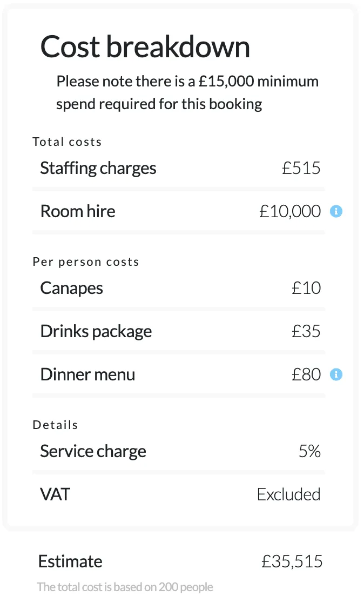The image size is (364, 603).
Task: Open the Dinner menu info tooltip
Action: tap(336, 374)
